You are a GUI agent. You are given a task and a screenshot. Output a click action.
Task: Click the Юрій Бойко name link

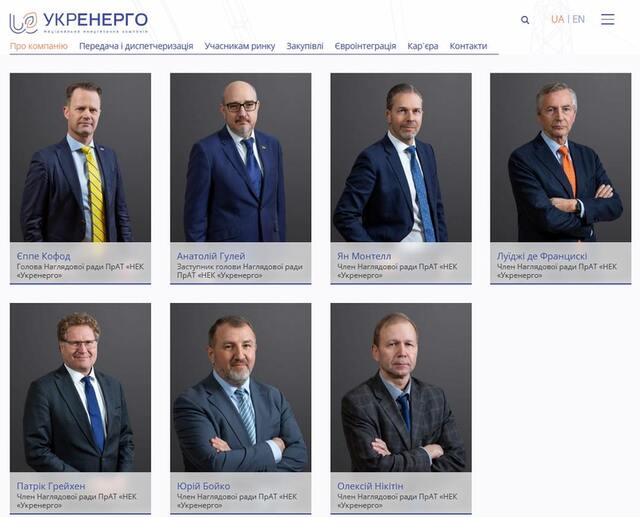203,486
